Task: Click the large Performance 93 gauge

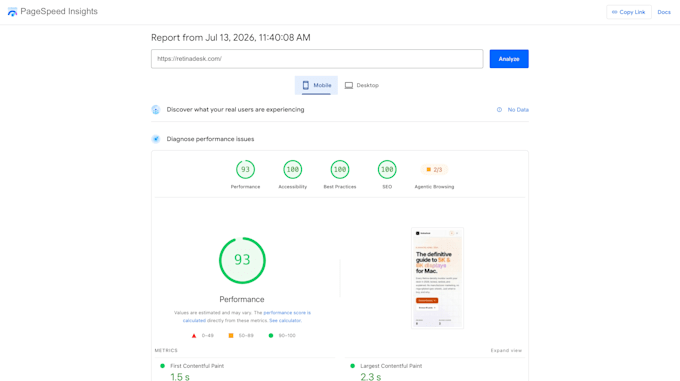Action: point(242,260)
